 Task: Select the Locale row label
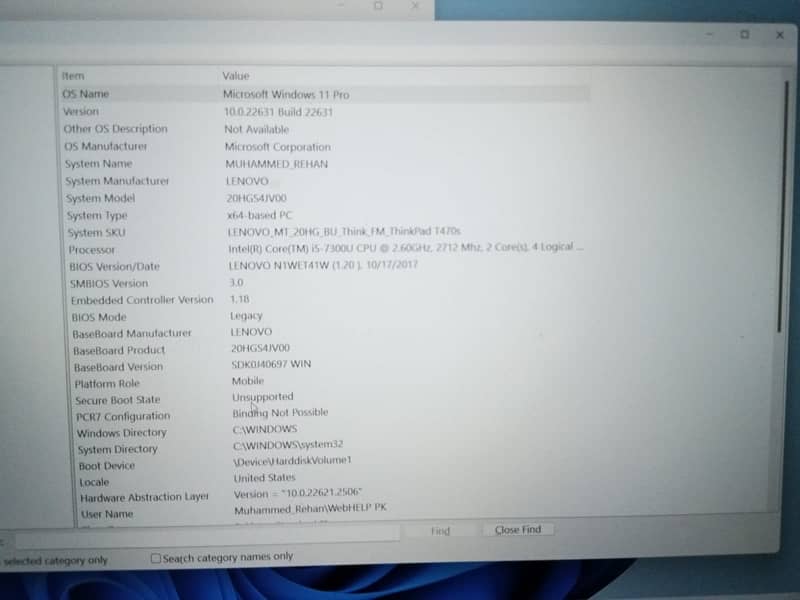pos(94,482)
